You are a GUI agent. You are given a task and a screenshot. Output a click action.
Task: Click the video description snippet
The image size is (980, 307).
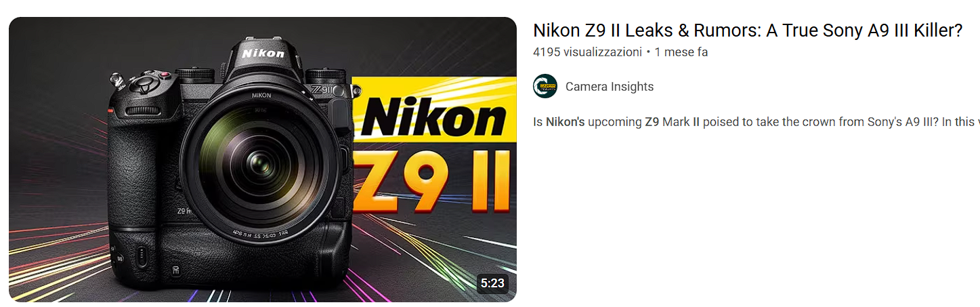pyautogui.click(x=757, y=123)
